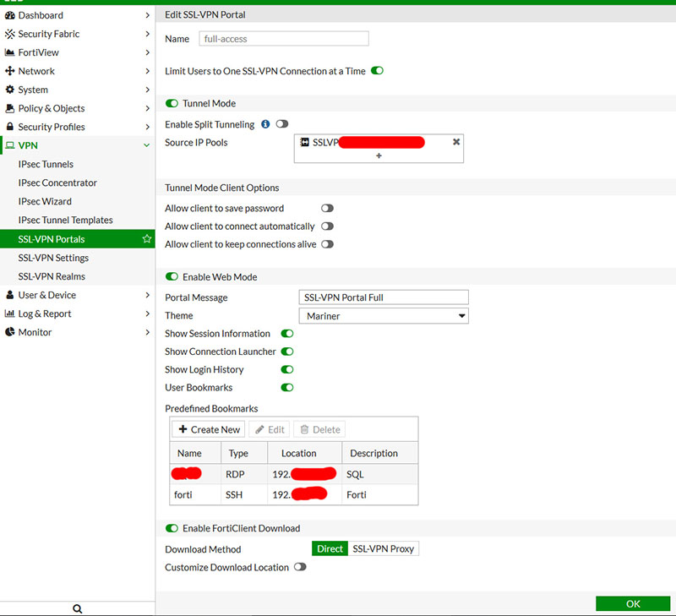Viewport: 676px width, 616px height.
Task: Click the Dashboard gauge icon
Action: coord(9,15)
